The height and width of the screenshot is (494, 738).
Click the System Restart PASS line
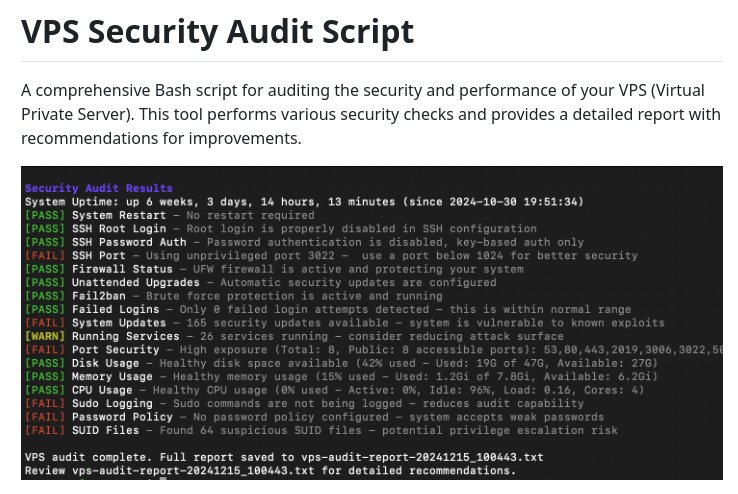pos(170,215)
